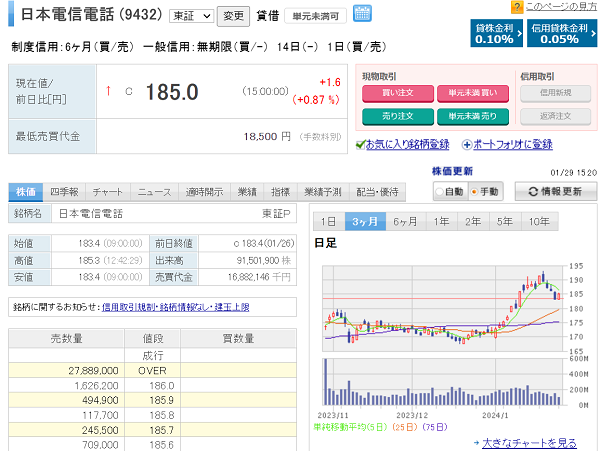Select the 自動 price update radio button
This screenshot has height=451, width=600.
[x=439, y=191]
